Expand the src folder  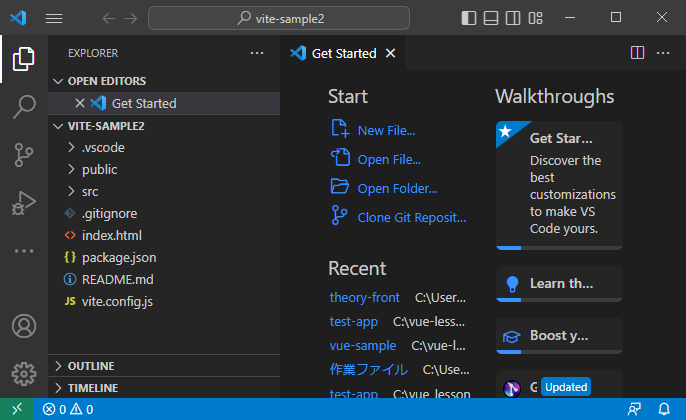click(164, 191)
